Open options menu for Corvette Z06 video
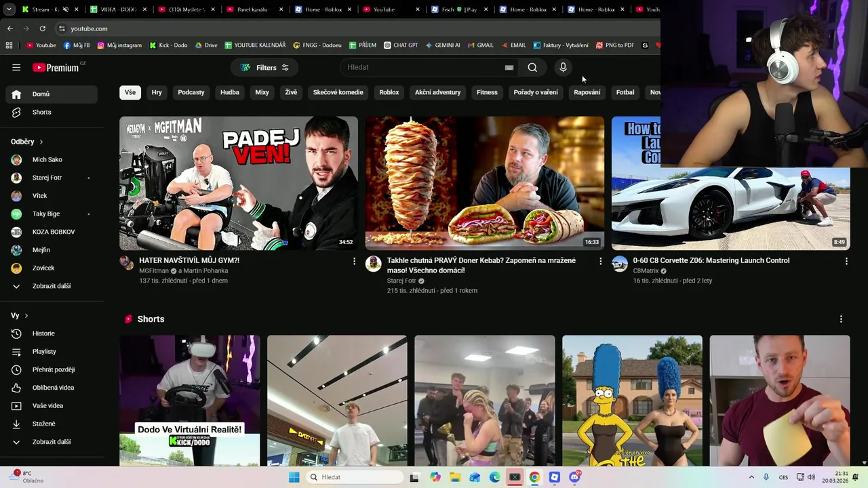The height and width of the screenshot is (488, 868). point(846,261)
